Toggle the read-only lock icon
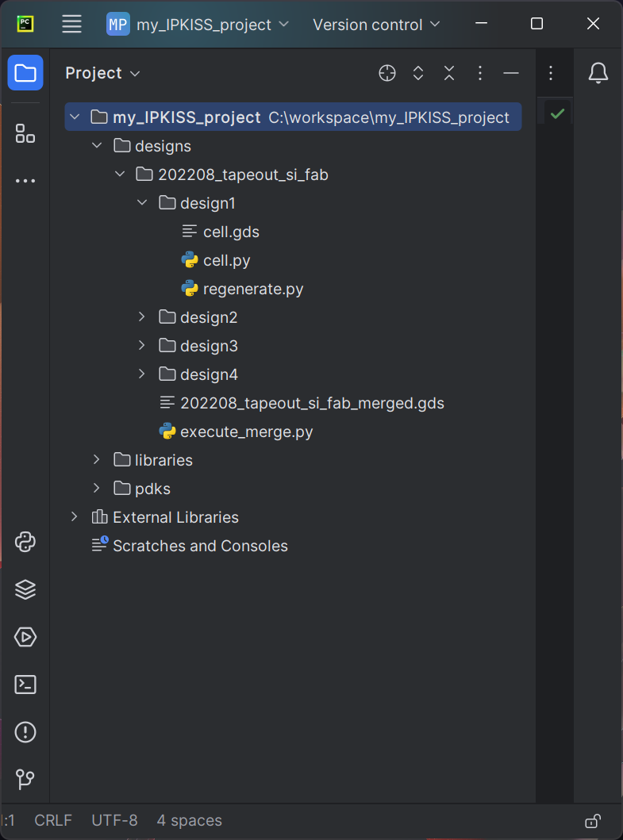The height and width of the screenshot is (840, 623). (x=592, y=820)
